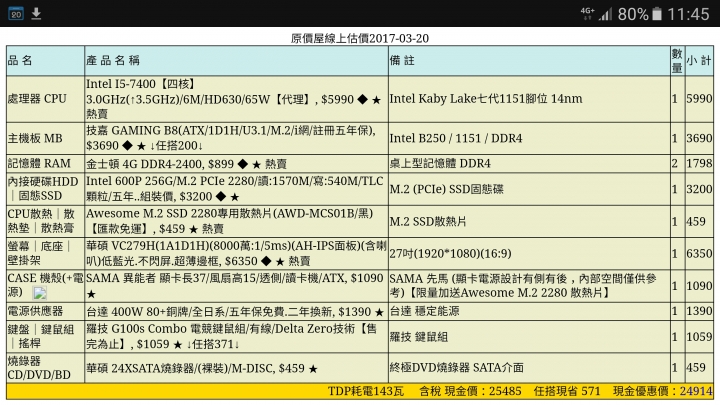Select the 內接硬碟HDD｜固態SSD category cell
Screen dimensions: 720x405
tap(45, 189)
